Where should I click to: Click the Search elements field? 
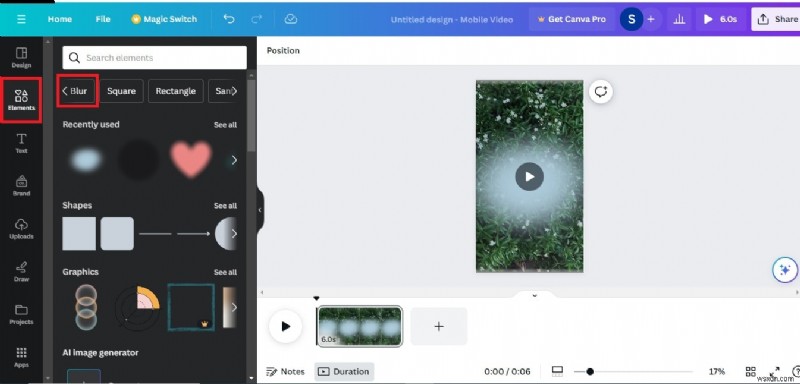pos(155,58)
